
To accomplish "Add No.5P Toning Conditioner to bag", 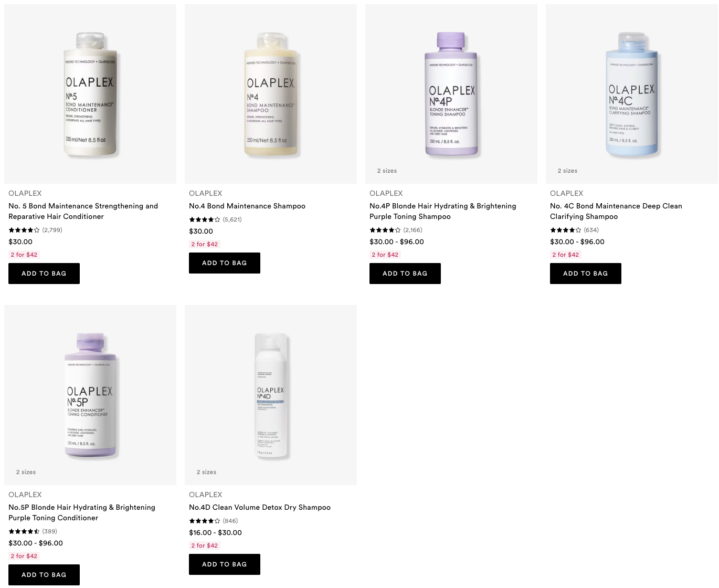I will pos(44,575).
